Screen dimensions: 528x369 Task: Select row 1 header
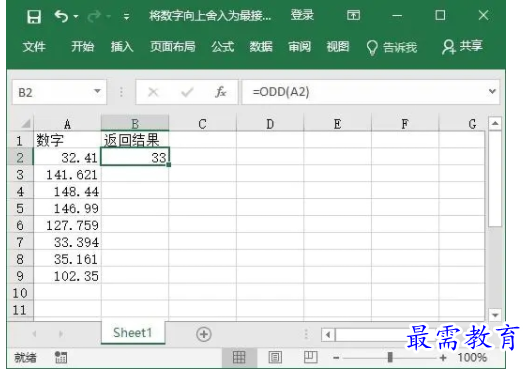pyautogui.click(x=20, y=140)
